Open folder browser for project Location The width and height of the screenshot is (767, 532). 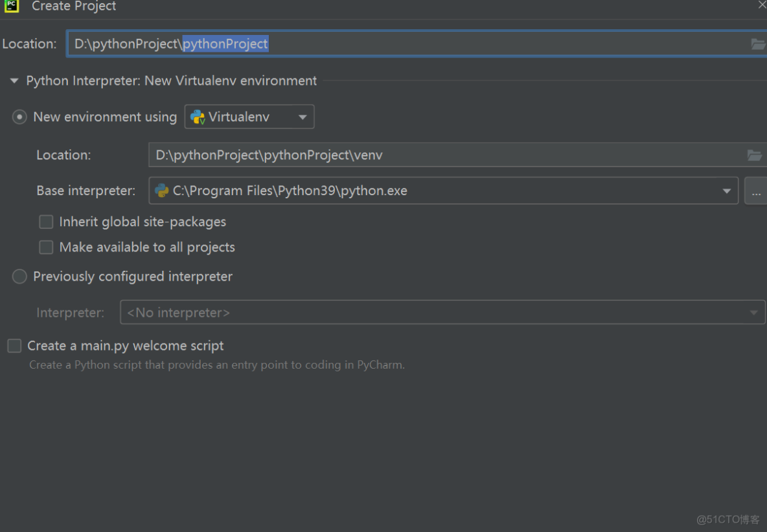pyautogui.click(x=758, y=43)
